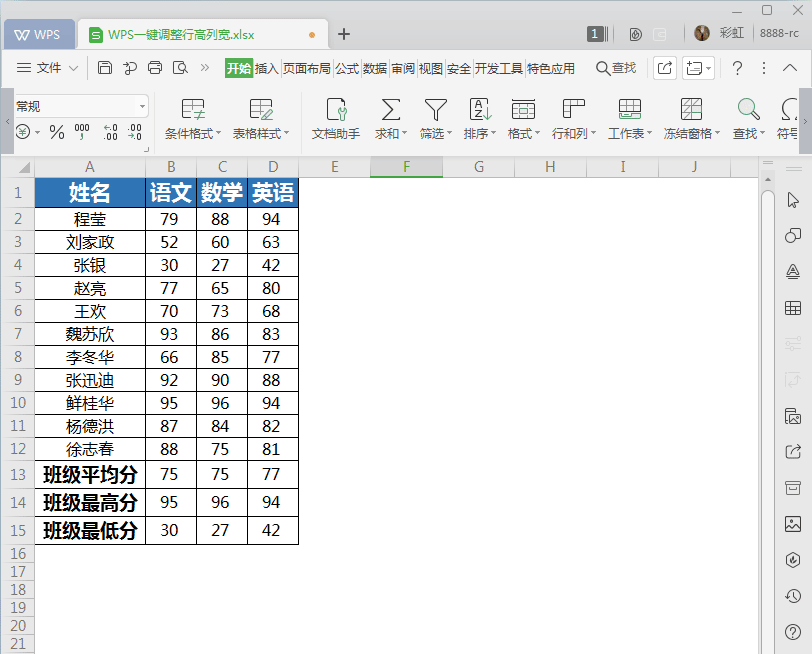
Task: Select the 英语 header cell
Action: 273,193
